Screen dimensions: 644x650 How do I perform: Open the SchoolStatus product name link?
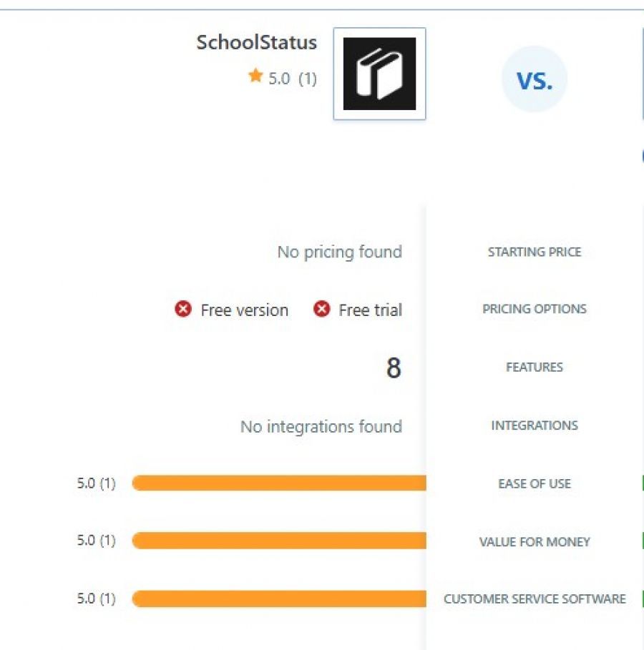[x=256, y=42]
